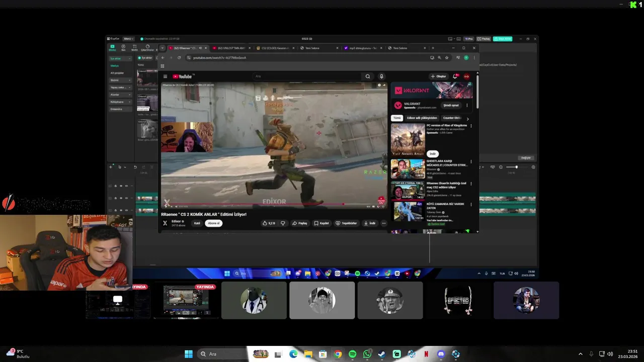Open the YouTube account avatar menu

466,76
